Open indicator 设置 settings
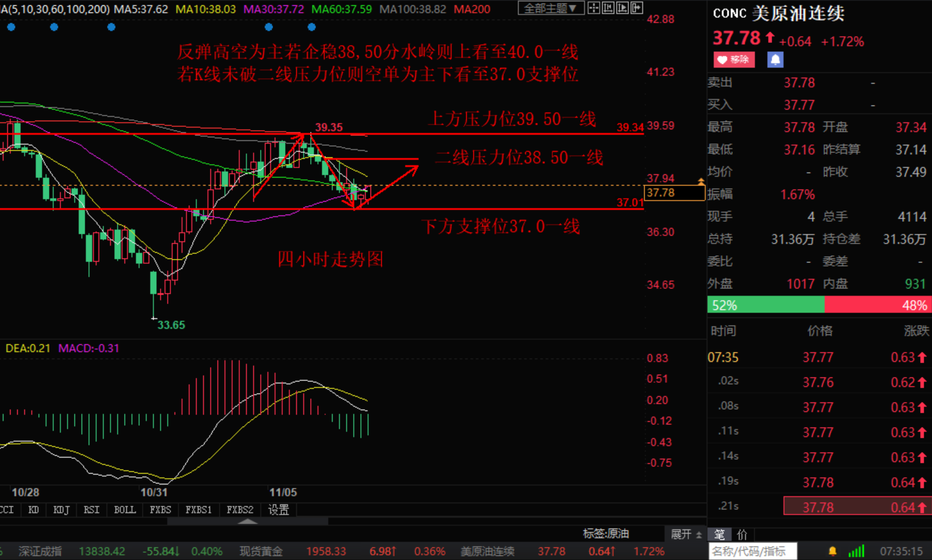This screenshot has width=932, height=560. click(278, 510)
